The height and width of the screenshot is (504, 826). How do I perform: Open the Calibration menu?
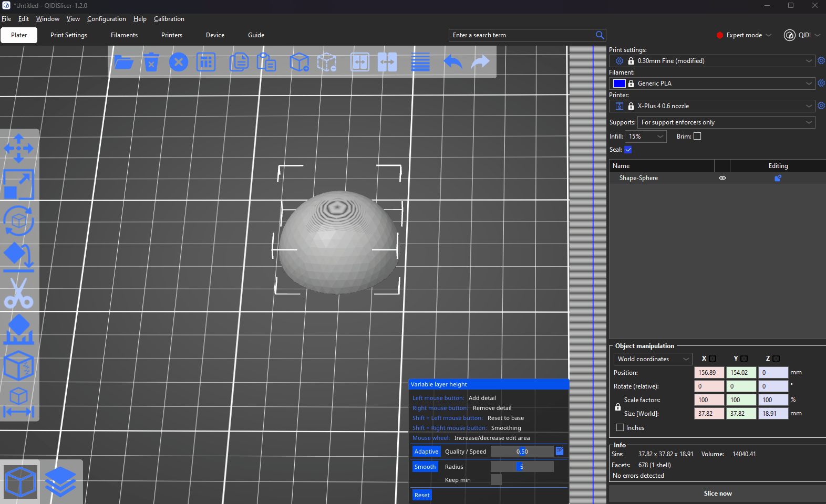(169, 19)
